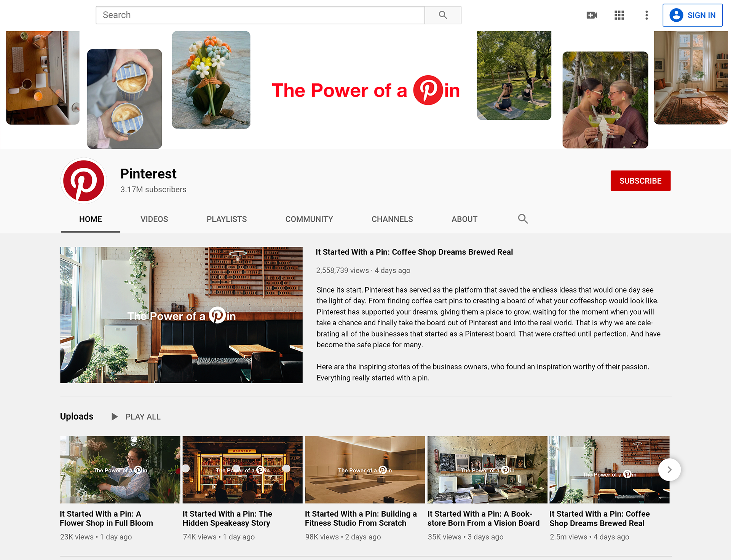This screenshot has height=560, width=731.
Task: Click the search magnifier button
Action: (x=442, y=15)
